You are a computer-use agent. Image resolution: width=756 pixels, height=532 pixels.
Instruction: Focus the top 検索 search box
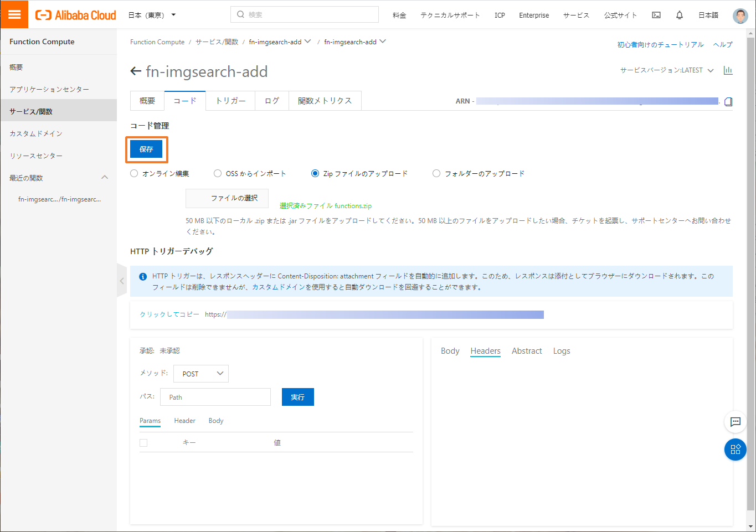(x=305, y=14)
